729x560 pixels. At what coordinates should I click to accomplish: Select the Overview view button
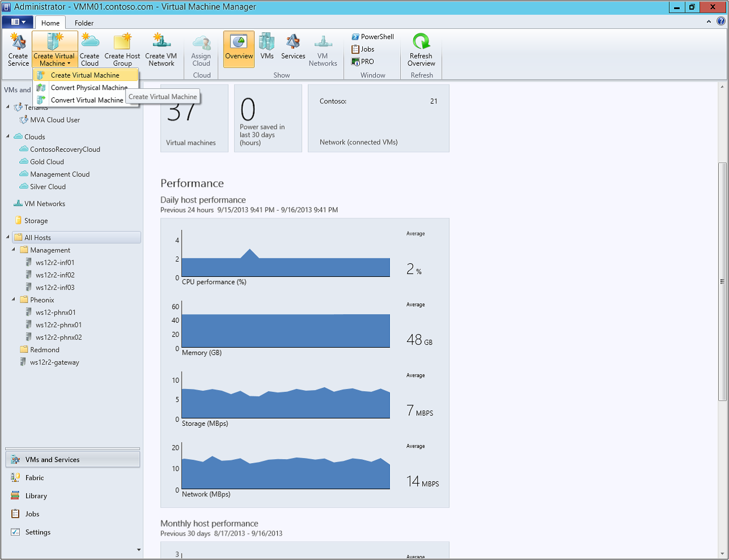tap(239, 49)
